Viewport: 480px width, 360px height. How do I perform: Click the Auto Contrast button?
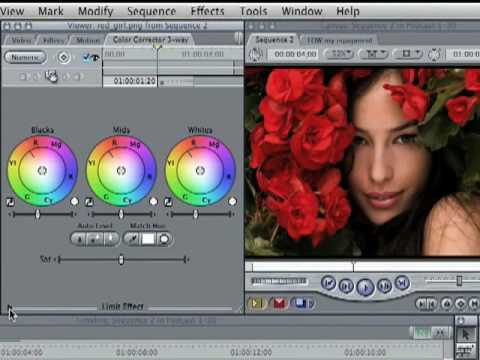95,239
